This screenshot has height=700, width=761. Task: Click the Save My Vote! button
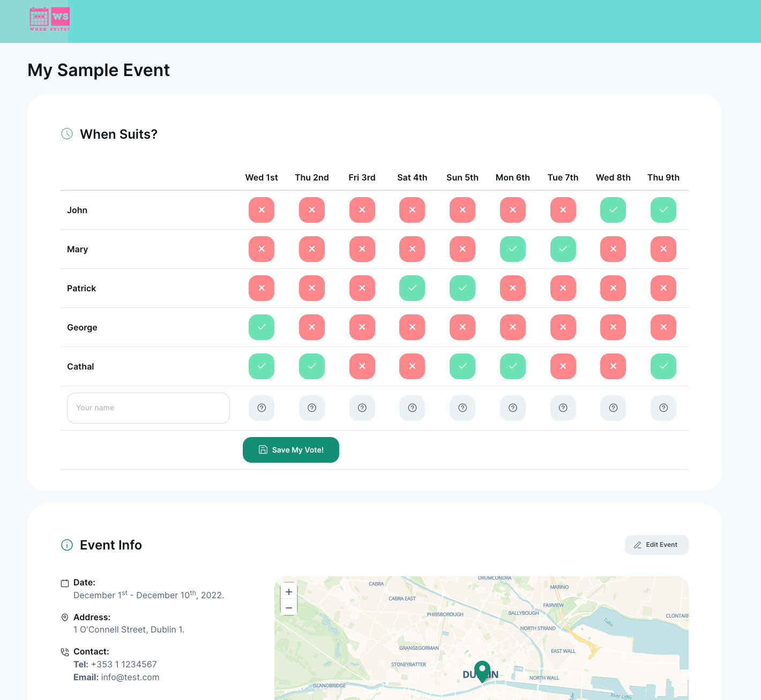(x=291, y=450)
